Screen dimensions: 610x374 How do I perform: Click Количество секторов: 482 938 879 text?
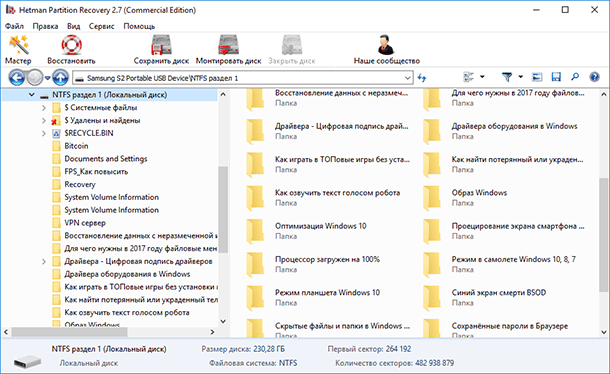(394, 363)
